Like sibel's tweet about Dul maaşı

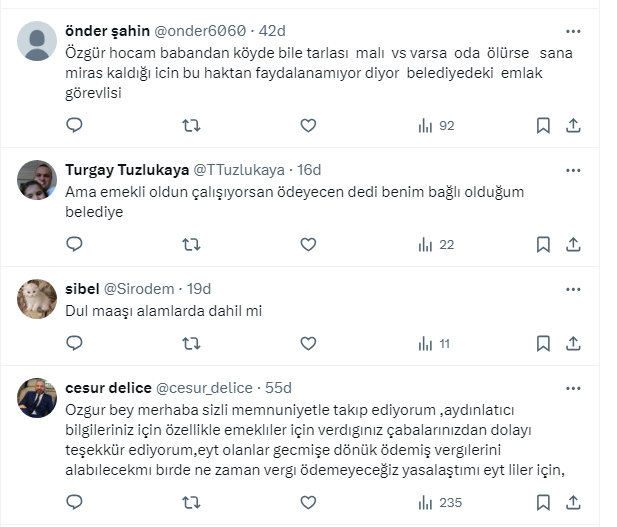coord(308,343)
